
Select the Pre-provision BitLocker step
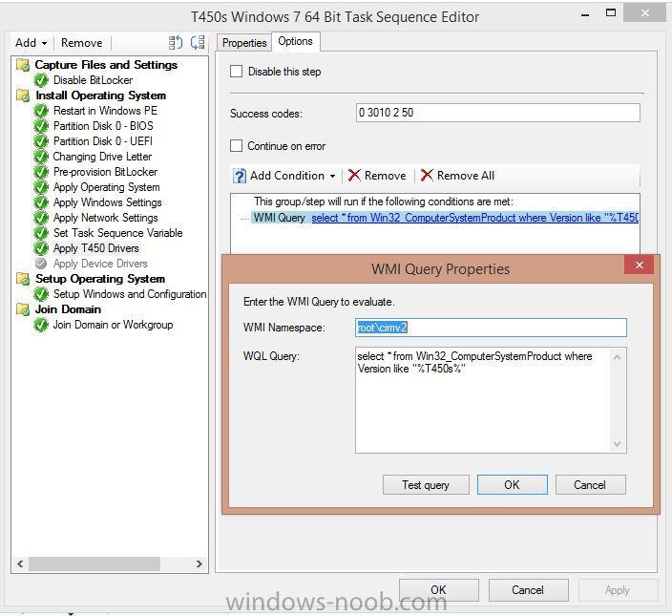click(x=105, y=172)
